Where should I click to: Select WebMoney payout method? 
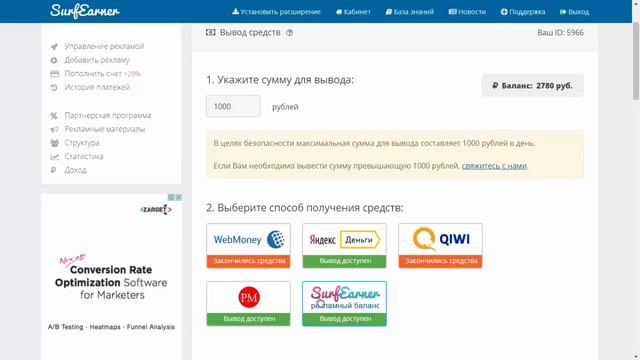(x=248, y=245)
